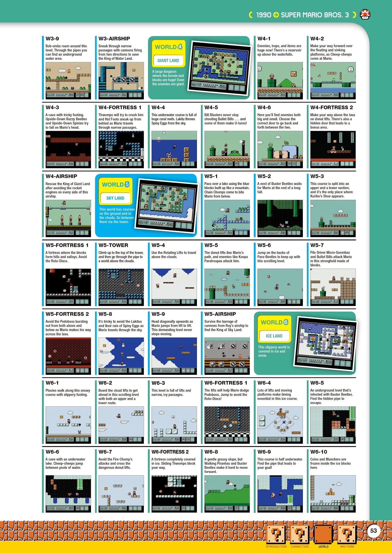Click the W3-AIRSHIP heading

pyautogui.click(x=114, y=39)
